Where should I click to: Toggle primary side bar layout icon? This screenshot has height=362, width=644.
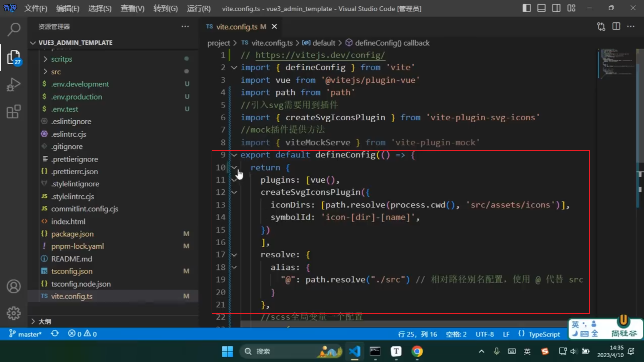click(527, 8)
